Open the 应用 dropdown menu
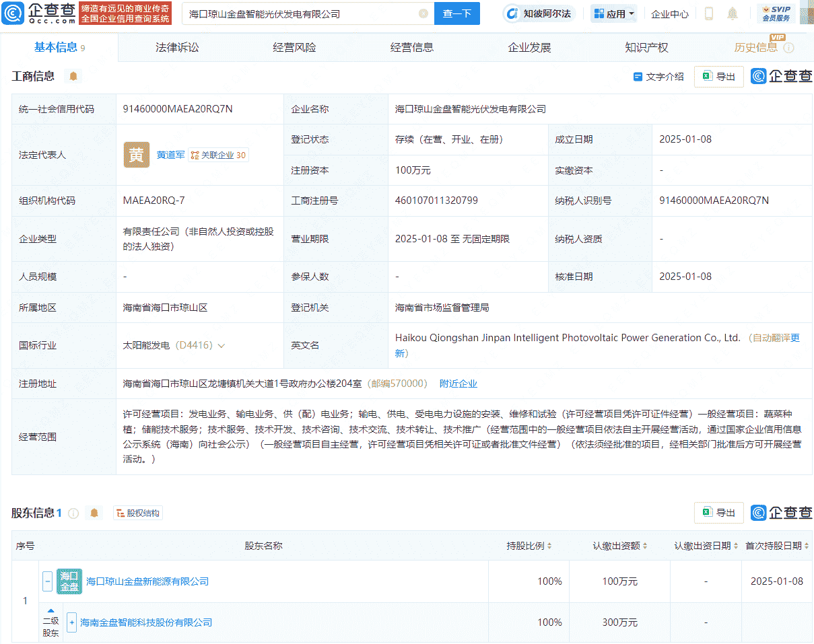 [613, 13]
